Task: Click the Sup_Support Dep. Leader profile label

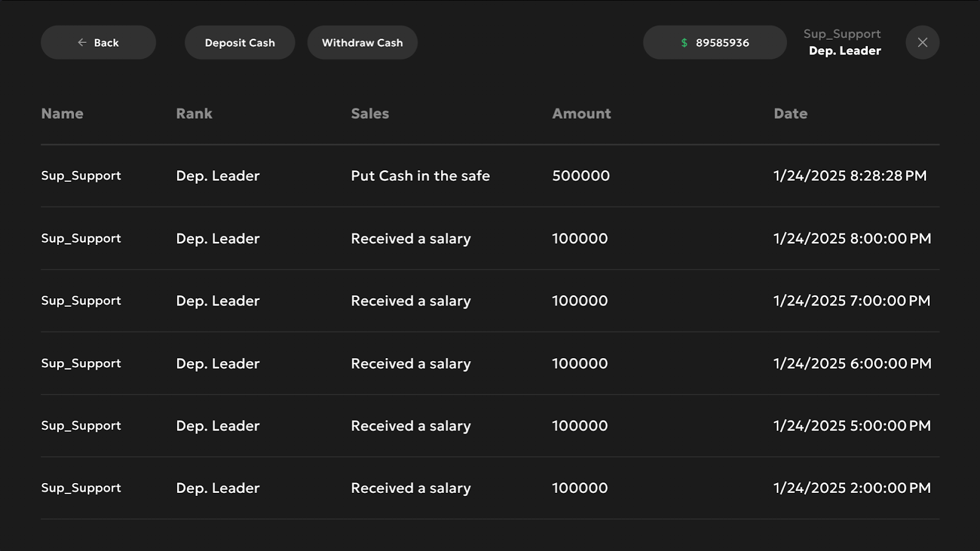Action: click(x=843, y=42)
